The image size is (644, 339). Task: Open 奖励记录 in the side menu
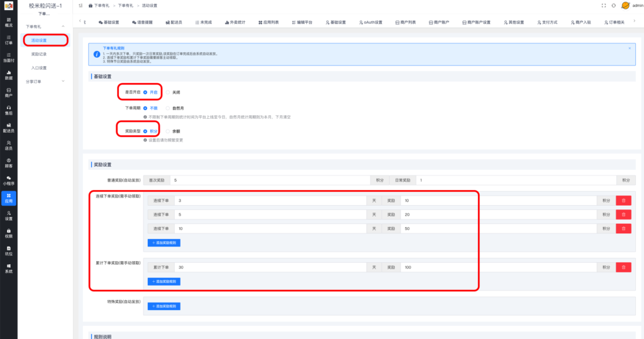point(39,54)
